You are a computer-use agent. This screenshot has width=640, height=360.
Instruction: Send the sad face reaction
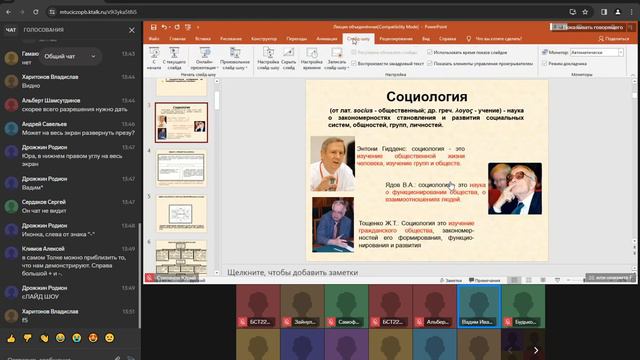coord(109,338)
